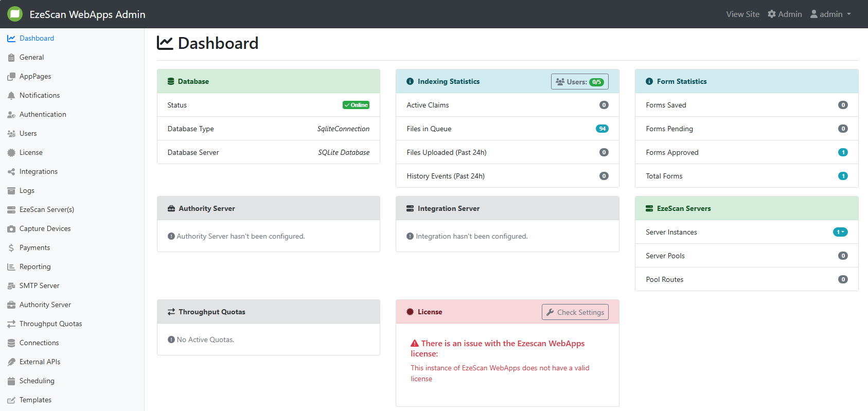Click the Users 0/5 button
Image resolution: width=868 pixels, height=411 pixels.
579,82
